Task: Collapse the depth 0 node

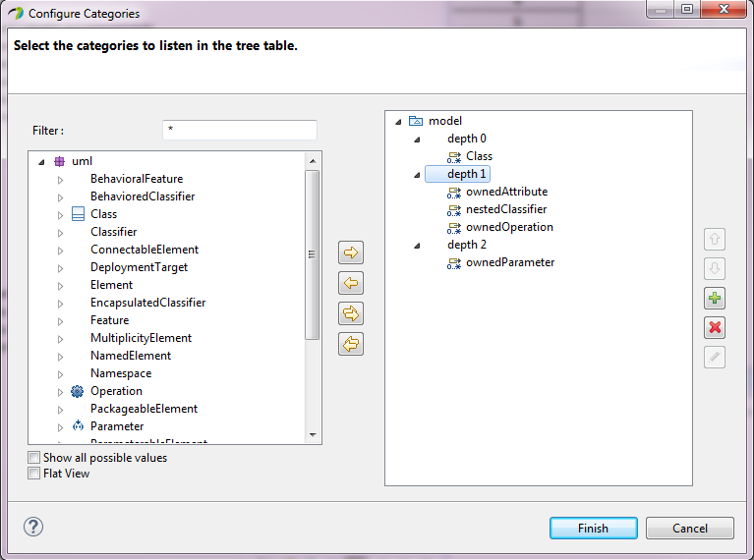Action: (417, 140)
